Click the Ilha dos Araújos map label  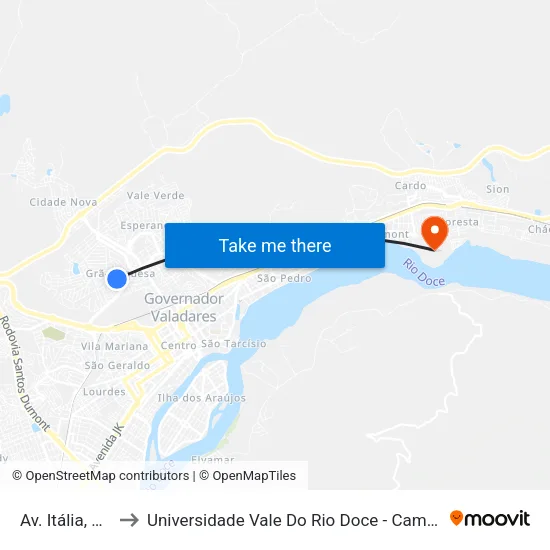coord(202,398)
